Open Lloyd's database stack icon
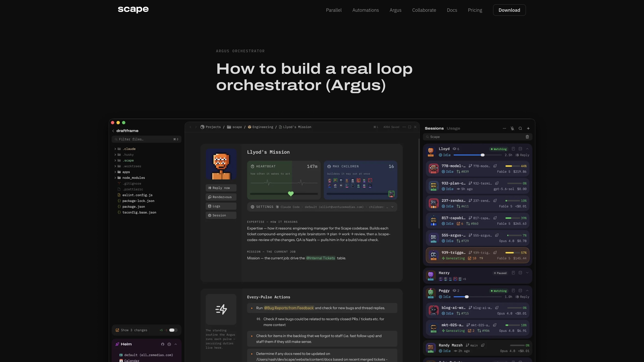Viewport: 644px width, 362px height. [520, 149]
